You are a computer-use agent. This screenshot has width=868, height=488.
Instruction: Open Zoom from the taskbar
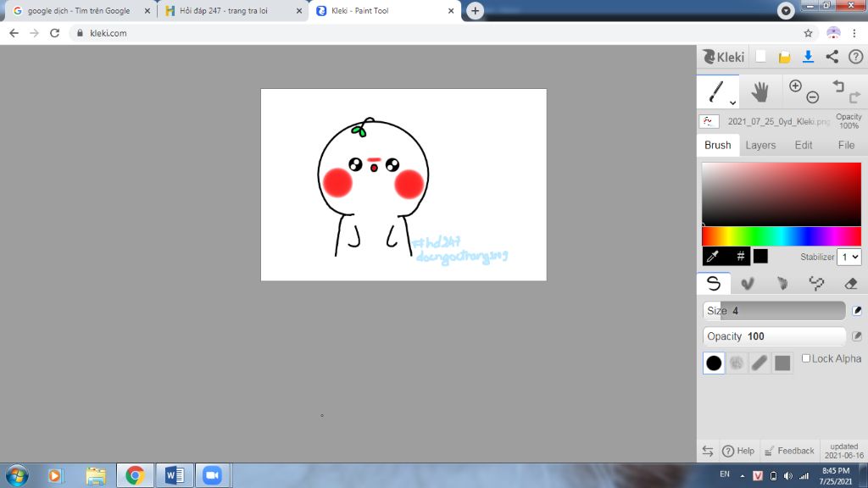212,475
